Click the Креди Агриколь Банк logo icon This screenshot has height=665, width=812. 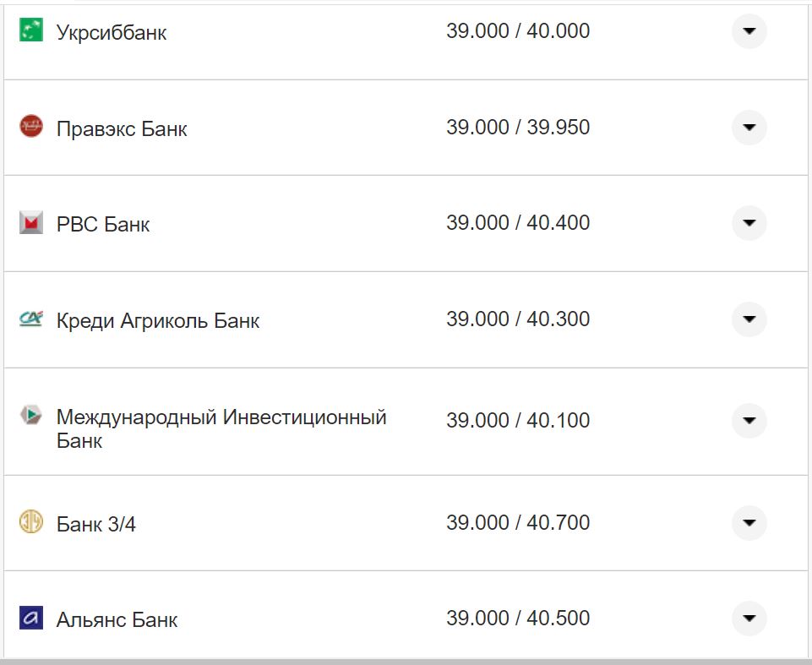click(x=31, y=317)
